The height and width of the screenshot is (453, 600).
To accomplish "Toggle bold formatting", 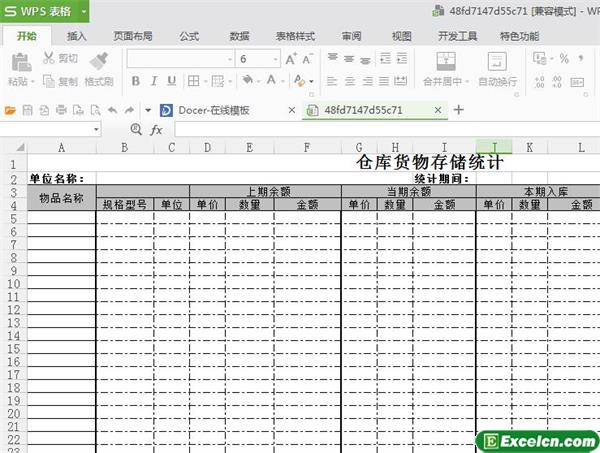I will 135,81.
